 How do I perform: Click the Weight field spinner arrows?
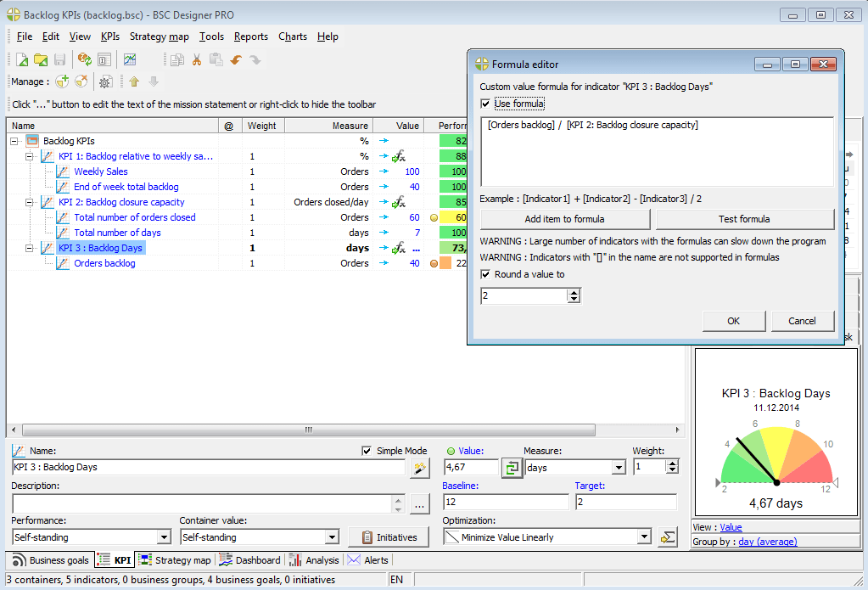672,468
